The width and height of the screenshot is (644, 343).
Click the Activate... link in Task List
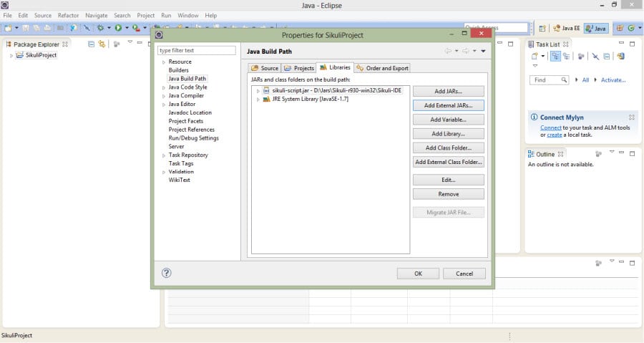point(613,80)
